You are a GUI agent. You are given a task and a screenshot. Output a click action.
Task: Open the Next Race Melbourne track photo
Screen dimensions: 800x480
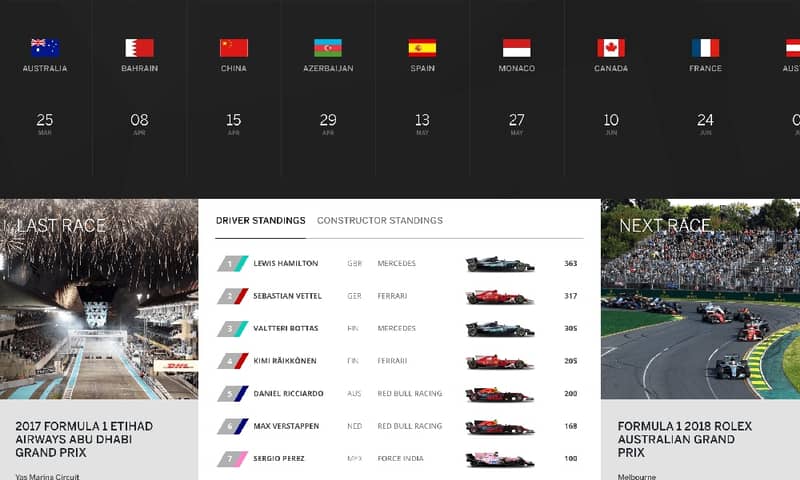click(x=701, y=299)
